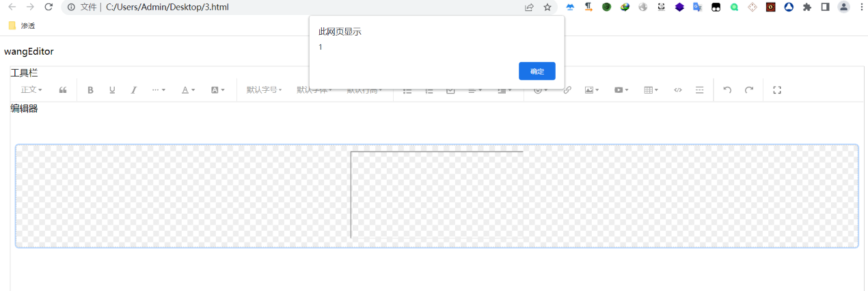Click the bordered frame inside the editor
The width and height of the screenshot is (868, 291).
(x=437, y=195)
